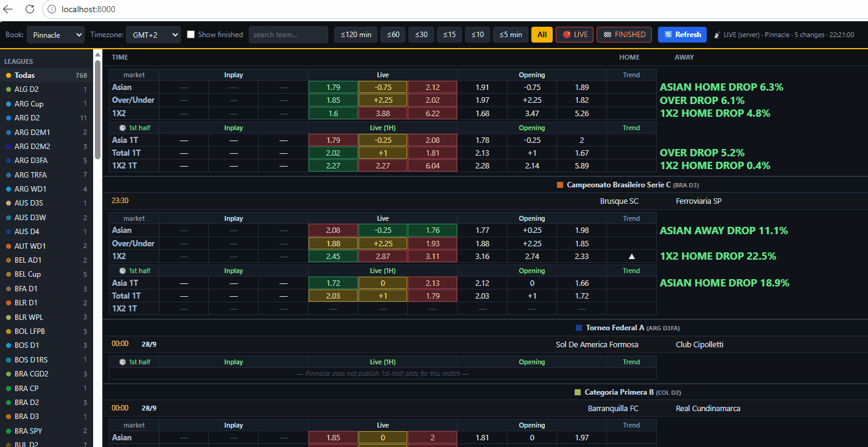Focus the search team input field
This screenshot has height=447, width=868.
(289, 35)
